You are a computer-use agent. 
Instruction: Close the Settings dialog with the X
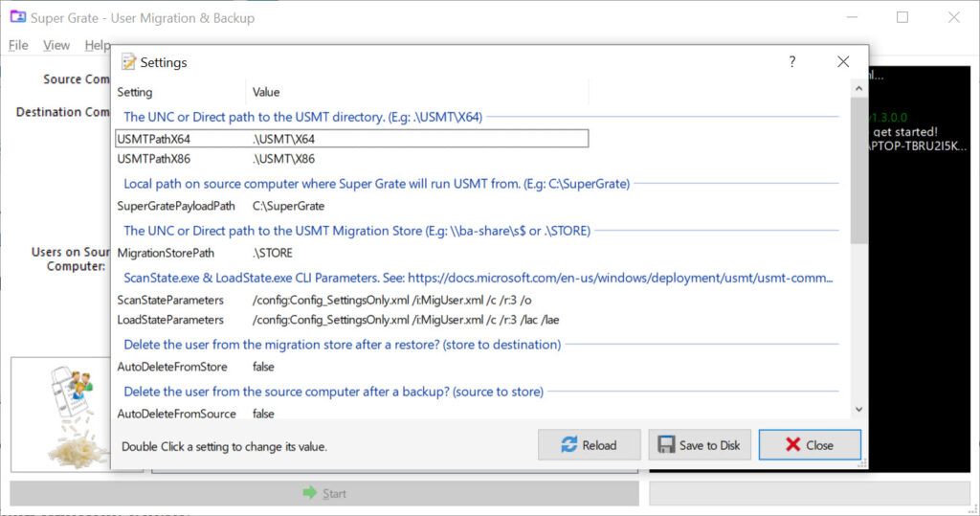843,61
